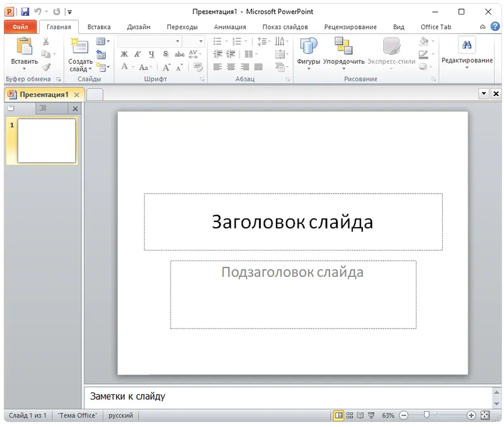504x427 pixels.
Task: Toggle italic (К) formatting
Action: coord(137,54)
